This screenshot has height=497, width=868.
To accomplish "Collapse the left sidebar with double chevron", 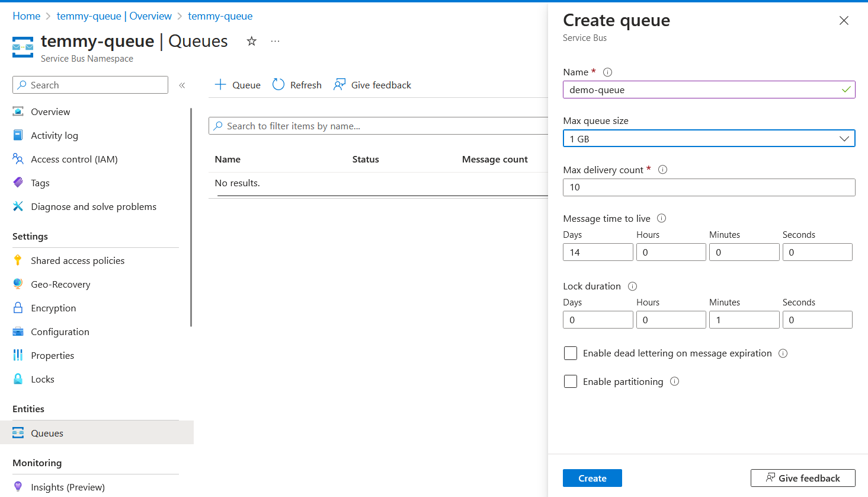I will coord(182,85).
